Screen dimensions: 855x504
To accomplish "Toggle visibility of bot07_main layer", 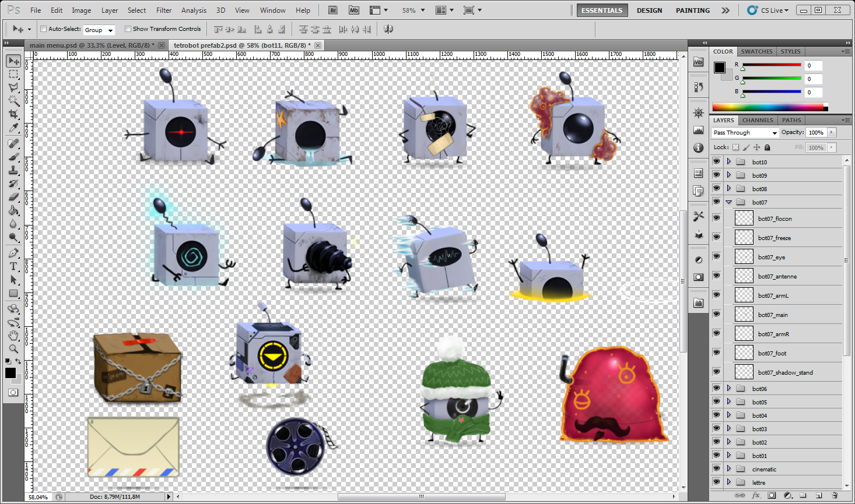I will click(x=716, y=314).
